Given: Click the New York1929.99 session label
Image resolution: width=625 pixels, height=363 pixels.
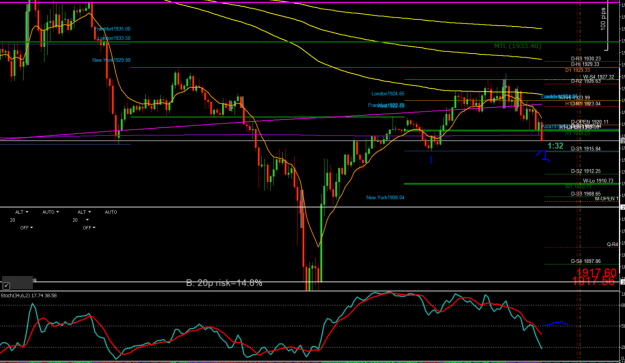Looking at the screenshot, I should 111,60.
